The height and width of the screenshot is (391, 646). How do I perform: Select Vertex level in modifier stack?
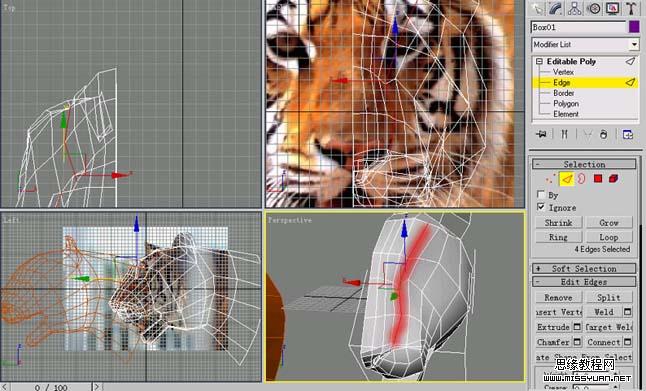coord(563,72)
